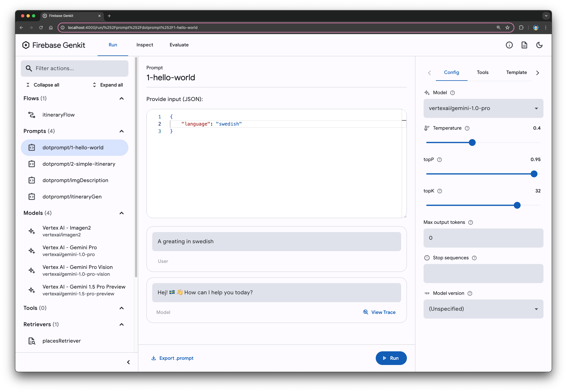Switch to the Inspect tab
The image size is (567, 392).
click(144, 45)
